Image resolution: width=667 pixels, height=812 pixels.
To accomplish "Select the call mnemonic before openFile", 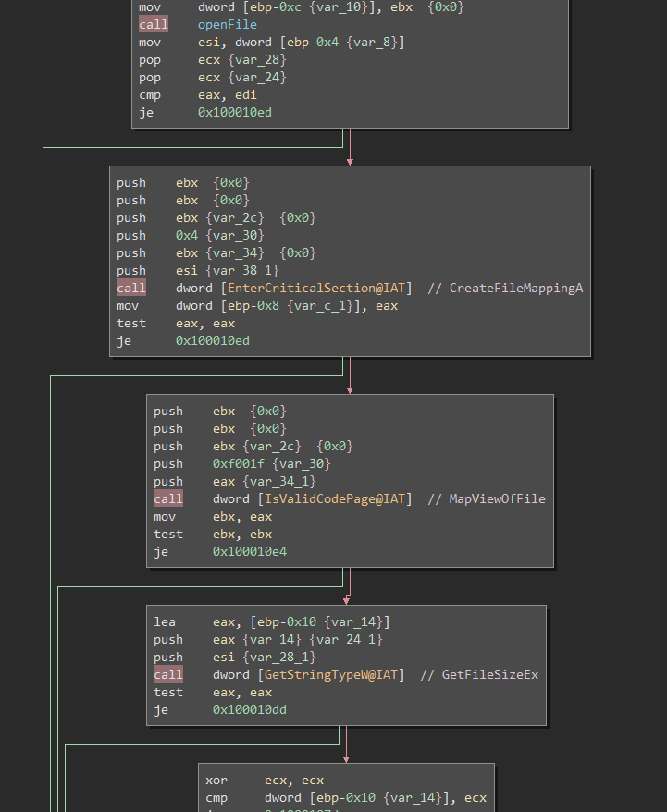I will point(154,24).
